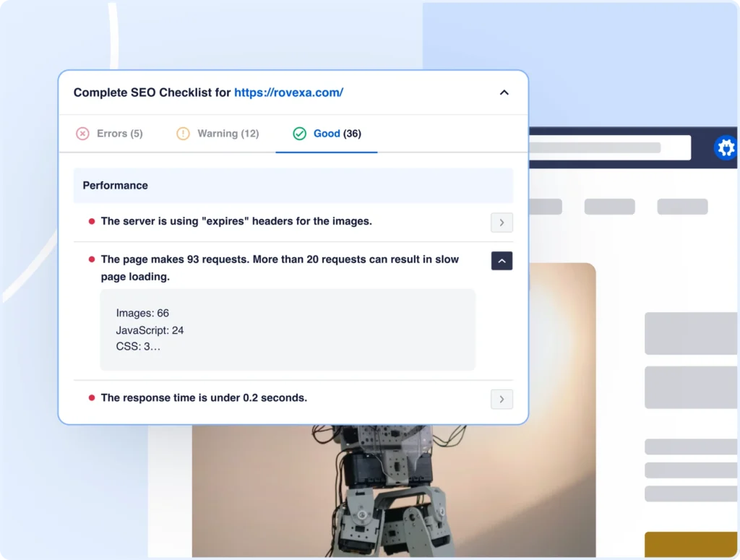Click the text about page making 93 requests
The height and width of the screenshot is (560, 740).
[x=280, y=268]
